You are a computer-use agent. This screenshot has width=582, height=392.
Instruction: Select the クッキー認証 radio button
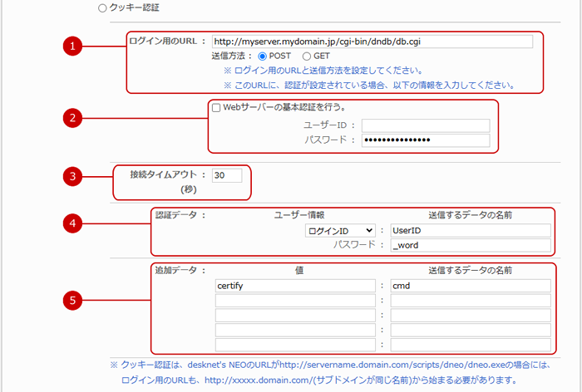pos(102,7)
